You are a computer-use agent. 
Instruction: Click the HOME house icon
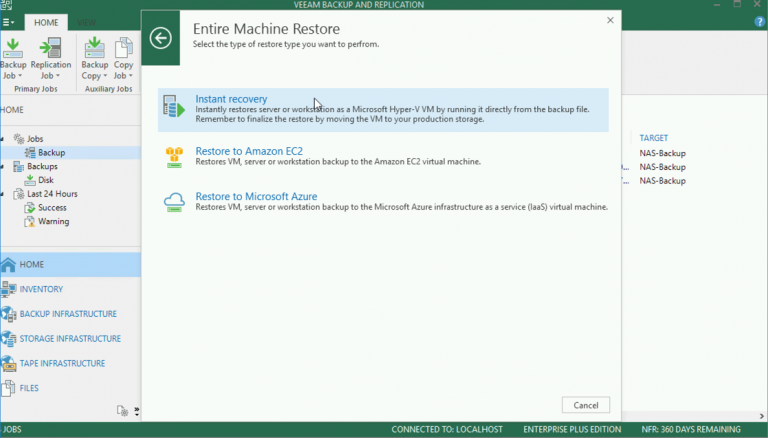coord(8,265)
